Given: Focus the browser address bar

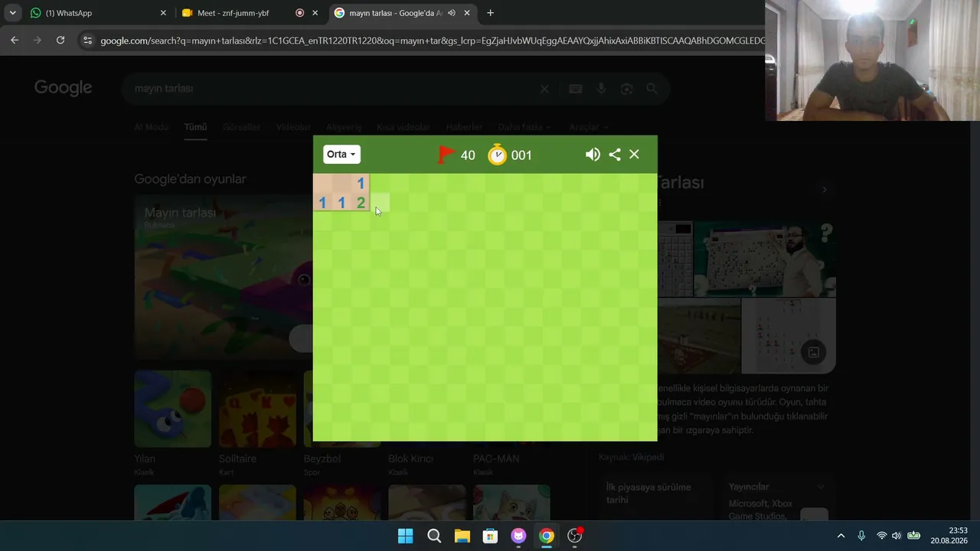Looking at the screenshot, I should (433, 41).
